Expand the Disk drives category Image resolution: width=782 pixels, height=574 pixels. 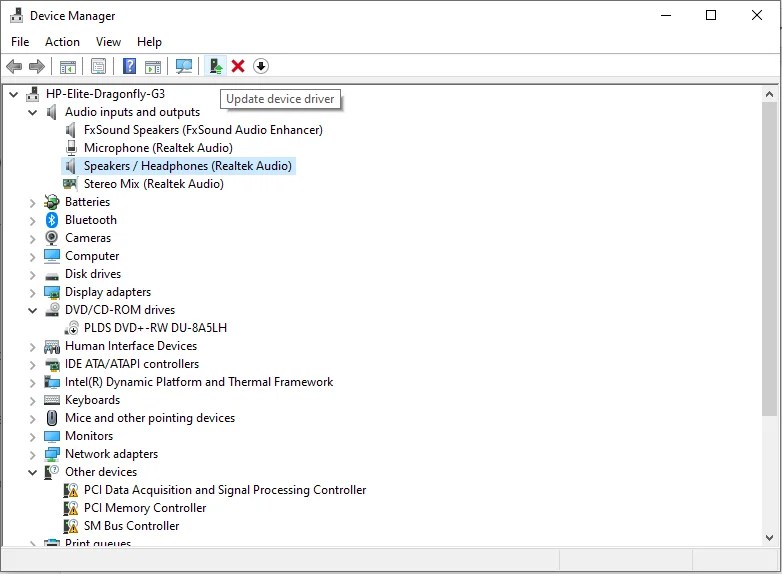32,274
